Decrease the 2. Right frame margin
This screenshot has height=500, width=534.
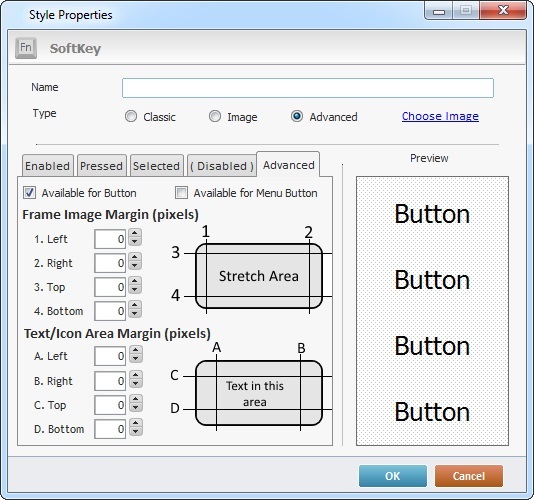pos(135,266)
